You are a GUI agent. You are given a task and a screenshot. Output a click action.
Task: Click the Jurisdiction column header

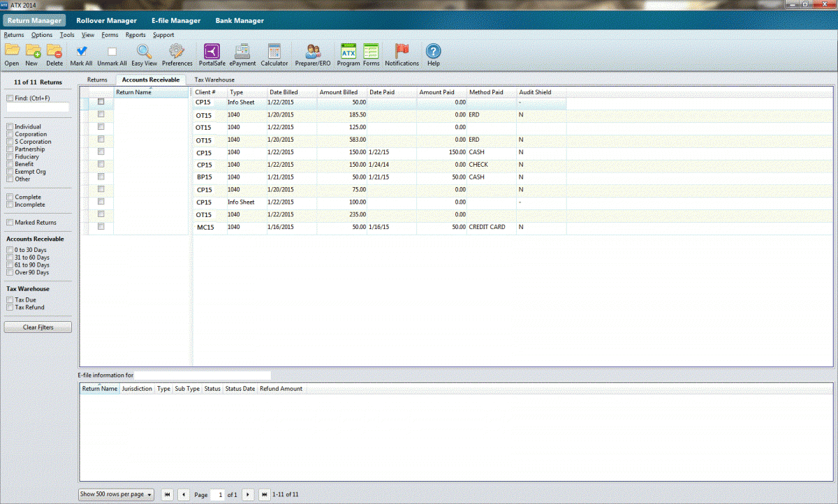tap(137, 388)
